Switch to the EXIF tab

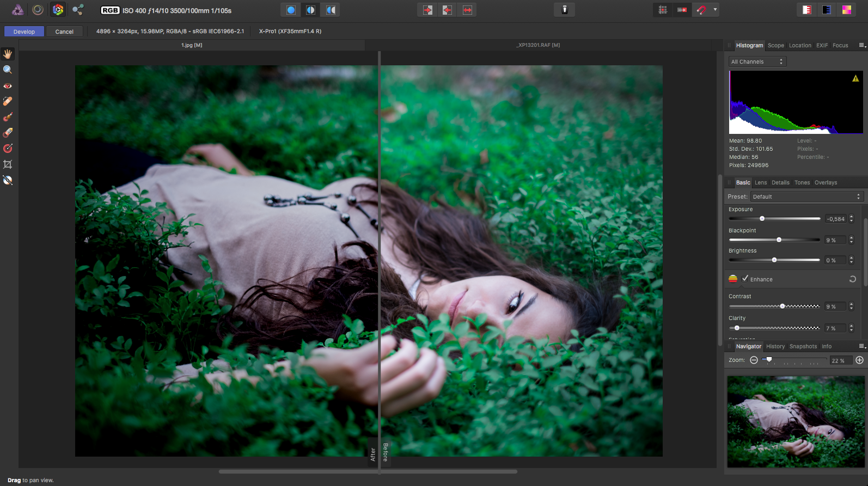(x=822, y=46)
